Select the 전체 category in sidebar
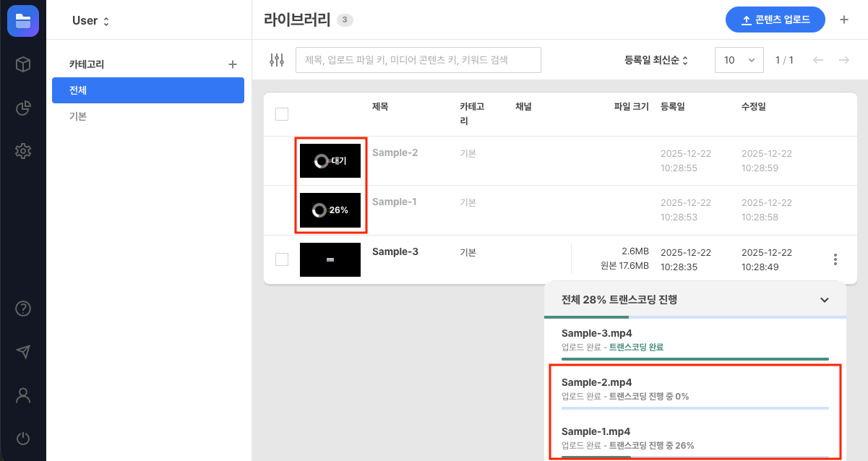The image size is (868, 461). (x=147, y=90)
